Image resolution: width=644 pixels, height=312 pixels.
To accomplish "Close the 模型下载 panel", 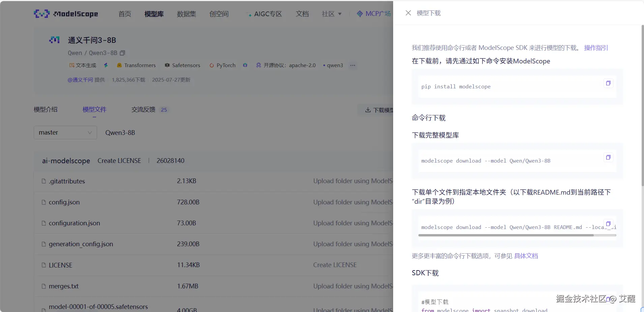I will 408,13.
